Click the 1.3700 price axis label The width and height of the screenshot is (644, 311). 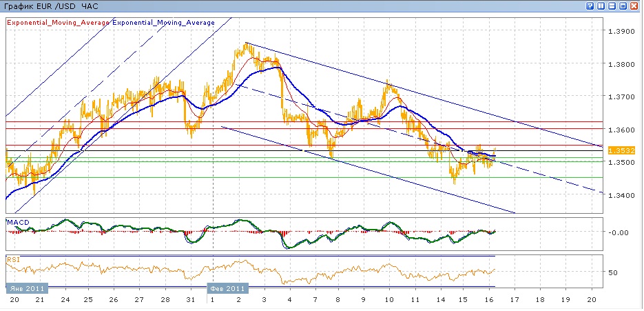point(623,97)
